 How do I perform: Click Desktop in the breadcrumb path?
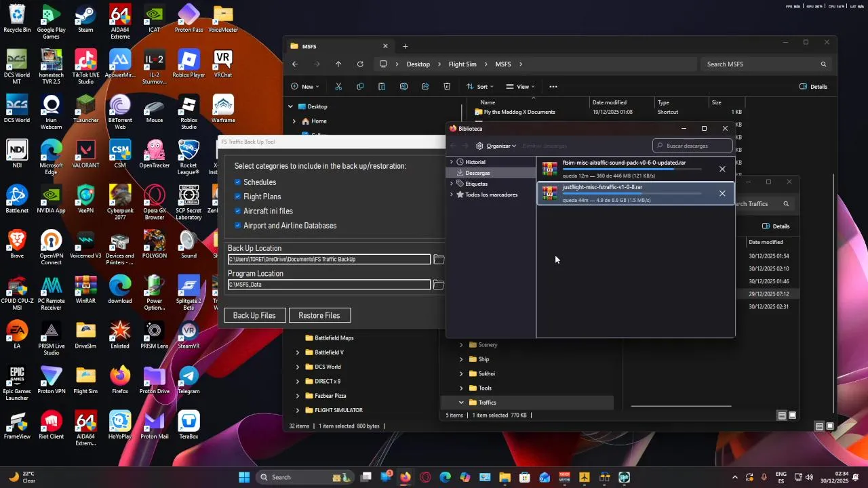point(418,64)
